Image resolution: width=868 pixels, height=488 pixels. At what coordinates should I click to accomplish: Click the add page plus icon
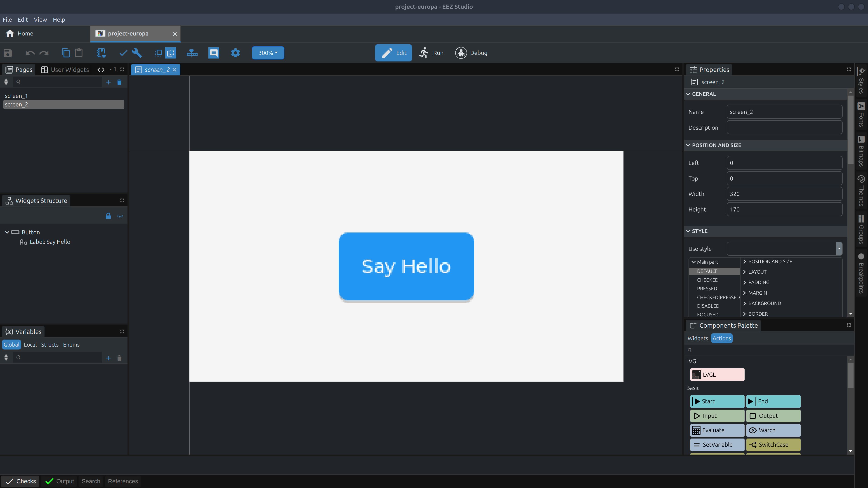click(108, 82)
